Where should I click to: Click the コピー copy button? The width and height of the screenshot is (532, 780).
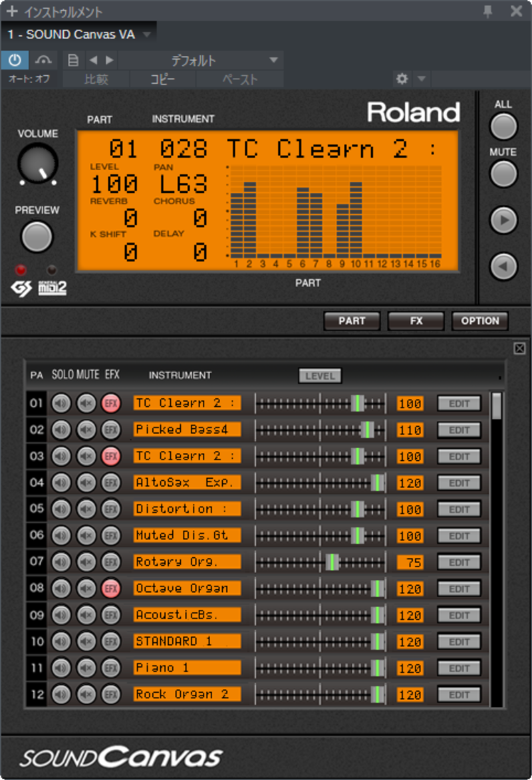coord(163,79)
